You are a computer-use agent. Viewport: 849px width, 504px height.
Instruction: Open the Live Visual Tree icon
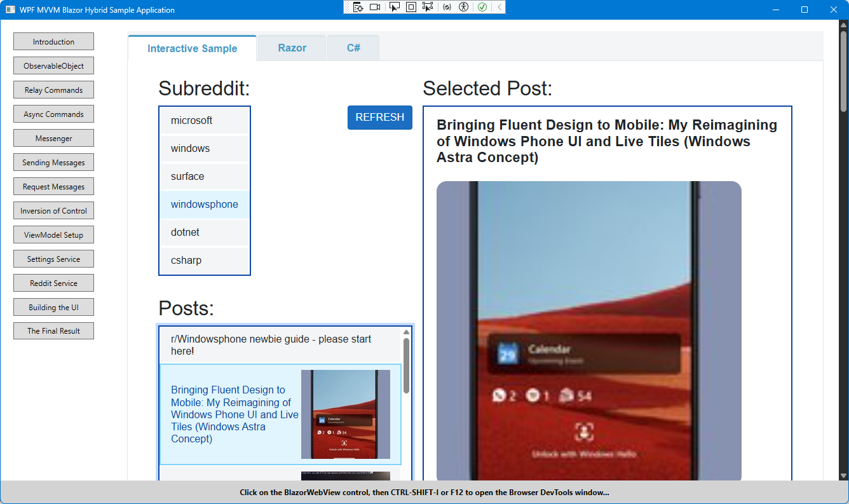click(x=358, y=6)
